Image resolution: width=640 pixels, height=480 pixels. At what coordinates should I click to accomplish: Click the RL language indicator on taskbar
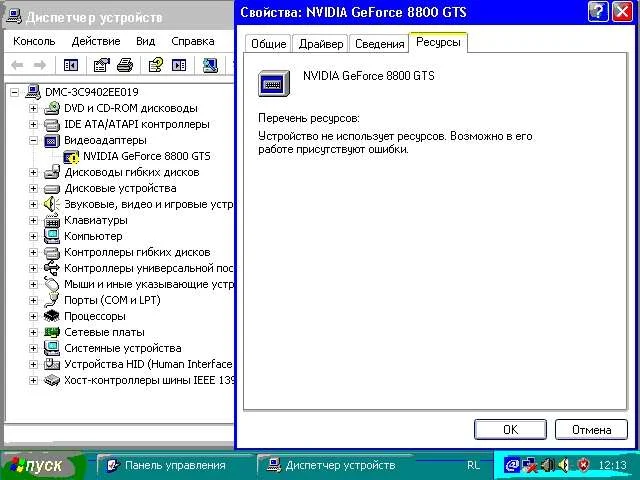point(473,465)
